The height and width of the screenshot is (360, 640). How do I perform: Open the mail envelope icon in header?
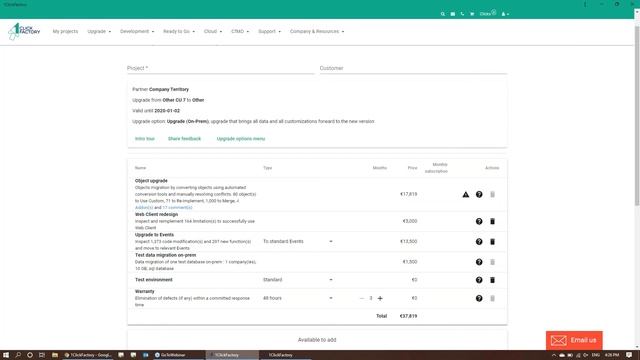point(453,14)
